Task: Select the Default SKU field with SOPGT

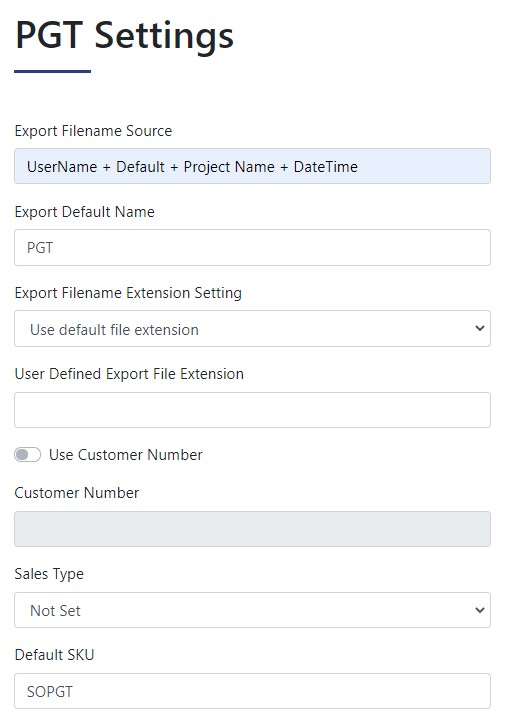Action: (252, 691)
